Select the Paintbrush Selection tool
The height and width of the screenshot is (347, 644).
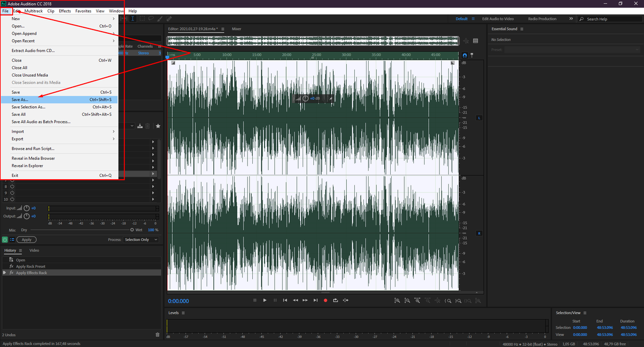point(160,18)
